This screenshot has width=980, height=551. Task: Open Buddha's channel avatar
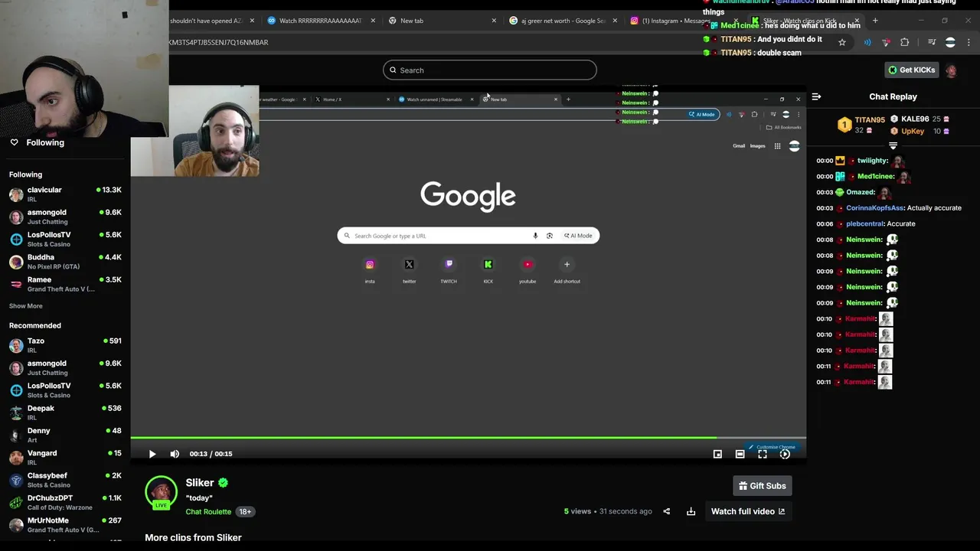16,262
